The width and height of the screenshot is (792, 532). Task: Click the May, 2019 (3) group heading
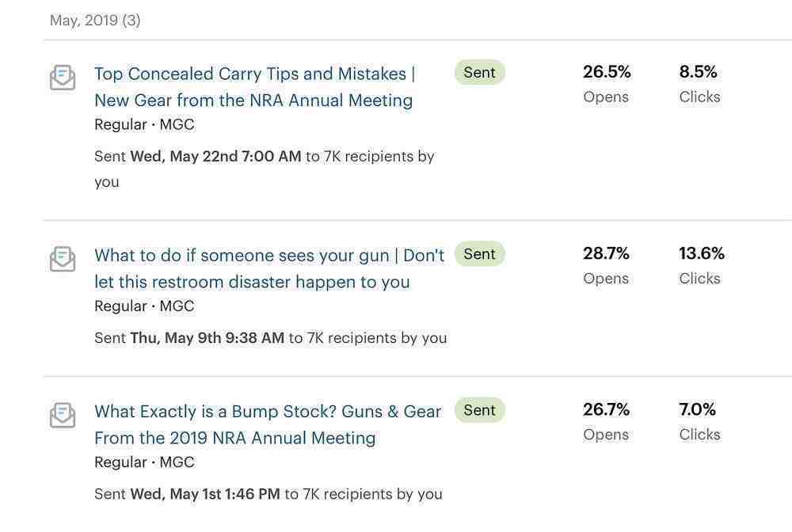95,21
